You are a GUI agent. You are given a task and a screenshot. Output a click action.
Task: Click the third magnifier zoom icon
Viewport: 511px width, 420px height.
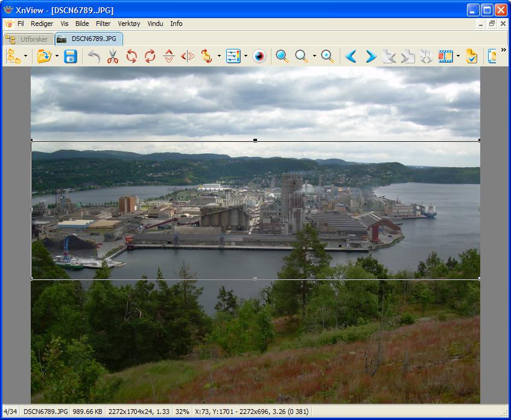(327, 56)
